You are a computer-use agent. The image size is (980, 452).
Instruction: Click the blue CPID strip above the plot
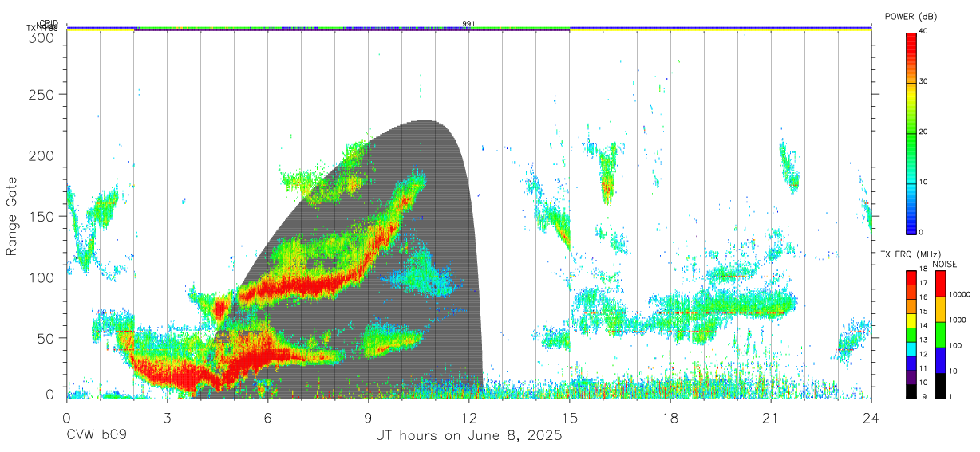[x=468, y=27]
